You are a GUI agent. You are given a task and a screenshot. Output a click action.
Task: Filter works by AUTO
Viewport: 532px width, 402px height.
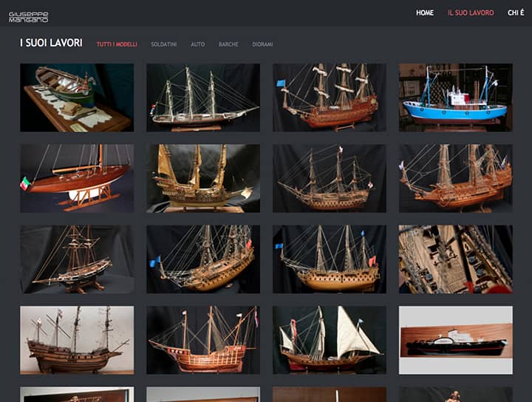pyautogui.click(x=197, y=44)
